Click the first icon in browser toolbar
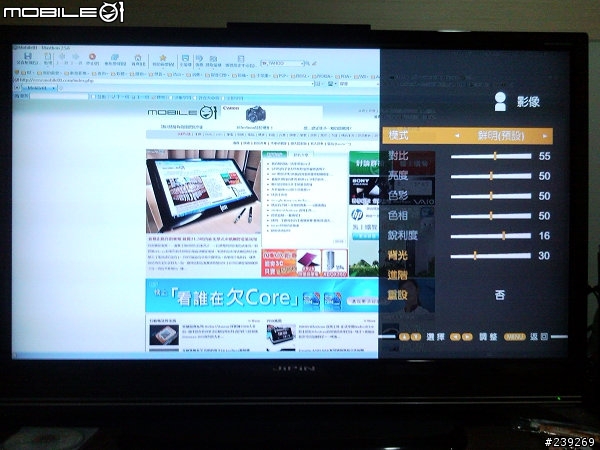Screen dimensions: 600x450 point(28,57)
